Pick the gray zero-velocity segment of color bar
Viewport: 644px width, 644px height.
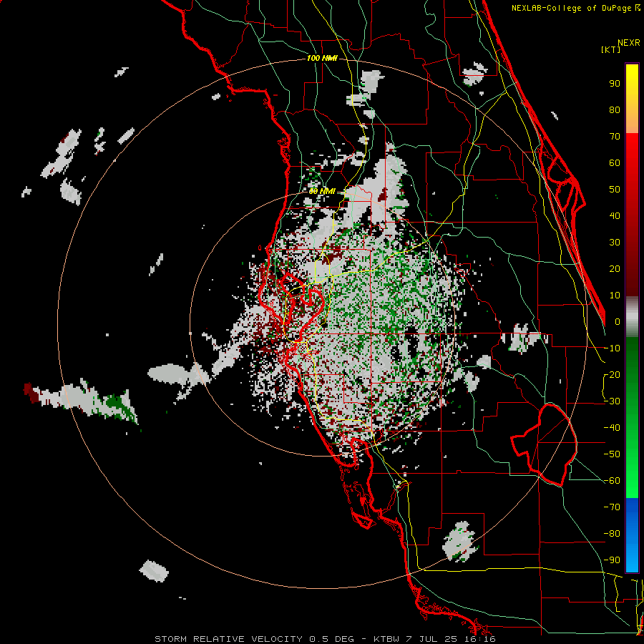pos(632,317)
